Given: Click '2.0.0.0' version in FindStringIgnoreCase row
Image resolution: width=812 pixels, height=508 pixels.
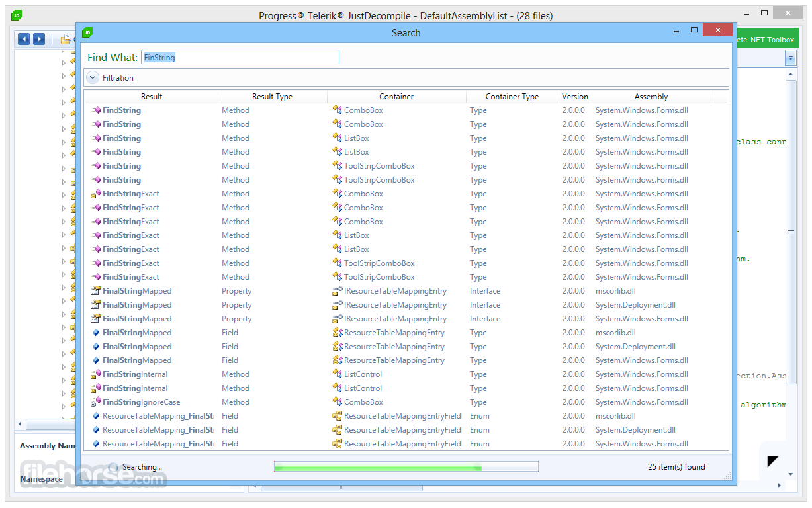Looking at the screenshot, I should pos(574,402).
